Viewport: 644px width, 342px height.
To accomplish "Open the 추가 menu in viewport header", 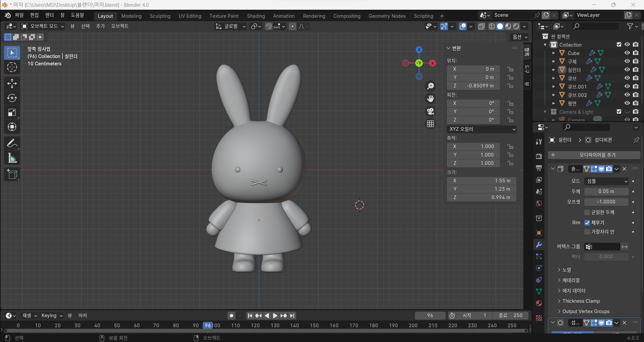I will 100,26.
